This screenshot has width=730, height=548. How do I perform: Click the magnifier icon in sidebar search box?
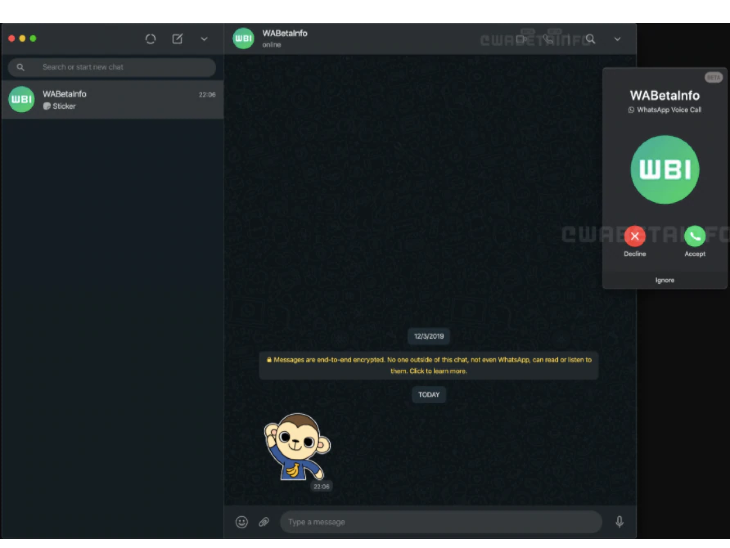(x=20, y=67)
